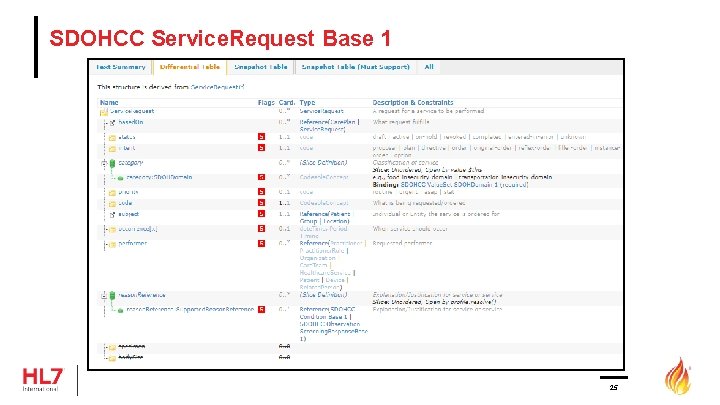Click the element icon beside occurrence[x]
Viewport: 720px width, 405px height.
[112, 229]
